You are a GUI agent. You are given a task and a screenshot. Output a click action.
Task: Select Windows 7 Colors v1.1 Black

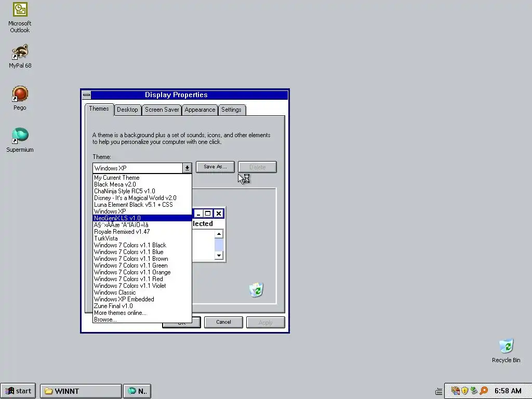coord(142,245)
